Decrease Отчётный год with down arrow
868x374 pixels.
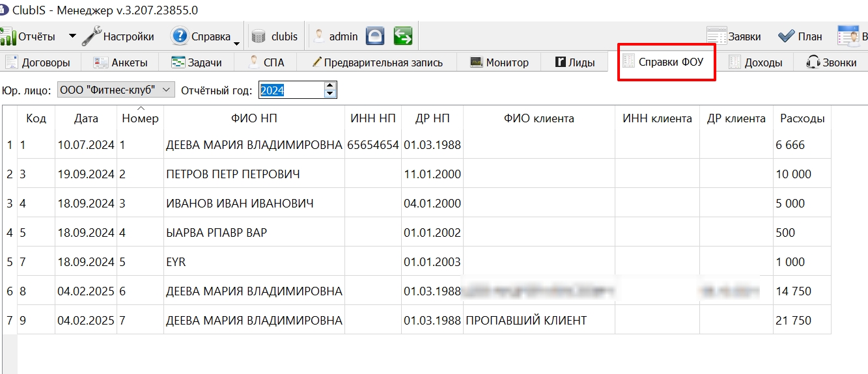click(331, 94)
